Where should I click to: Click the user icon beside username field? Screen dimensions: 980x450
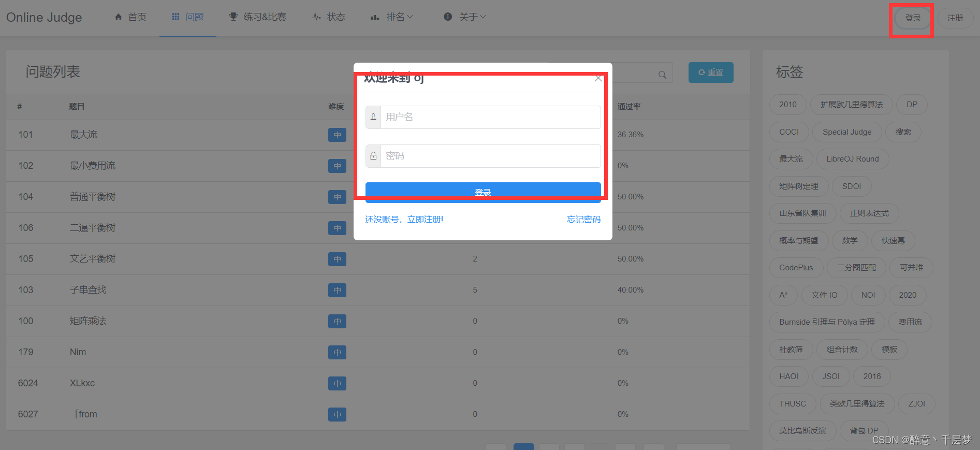click(x=373, y=117)
